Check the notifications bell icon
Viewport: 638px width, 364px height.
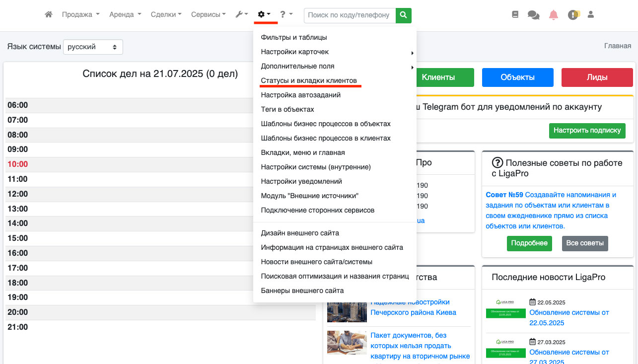point(553,15)
